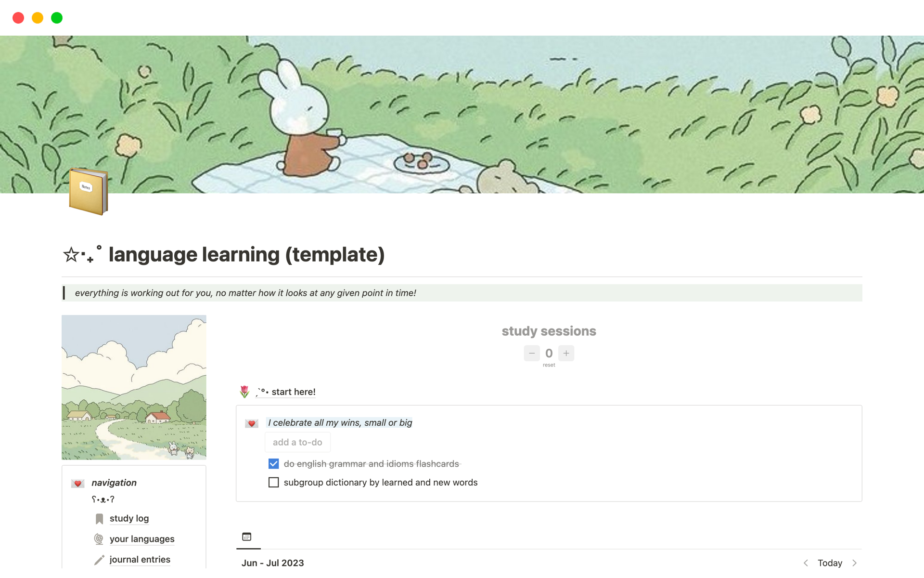The height and width of the screenshot is (578, 924).
Task: Decrease study sessions counter with minus
Action: pyautogui.click(x=532, y=353)
